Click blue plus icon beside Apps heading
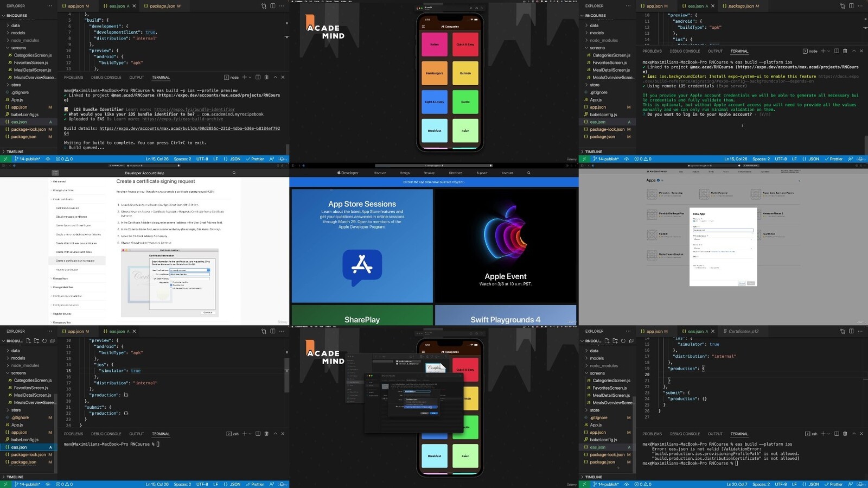Screen dimensions: 868x488 point(659,180)
